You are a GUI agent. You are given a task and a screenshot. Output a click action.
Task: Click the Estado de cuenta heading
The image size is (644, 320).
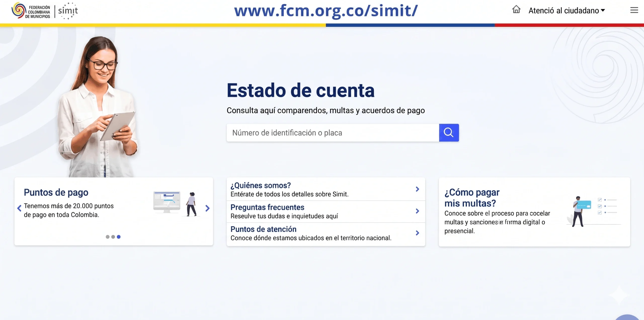[301, 90]
